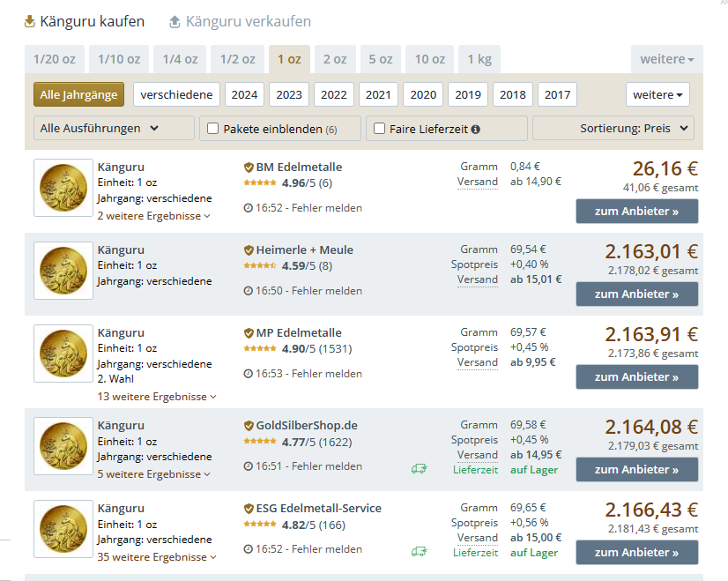
Task: Click the Känguru verkaufen upload icon
Action: pyautogui.click(x=175, y=21)
